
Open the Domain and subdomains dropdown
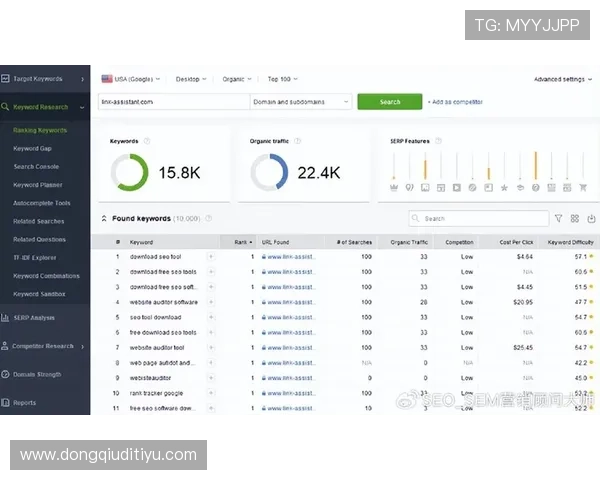(x=301, y=101)
